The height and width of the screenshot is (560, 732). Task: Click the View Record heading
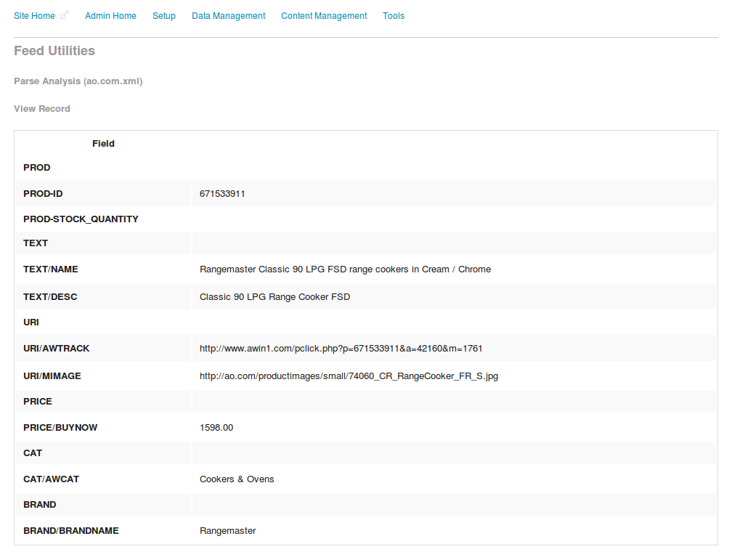42,109
